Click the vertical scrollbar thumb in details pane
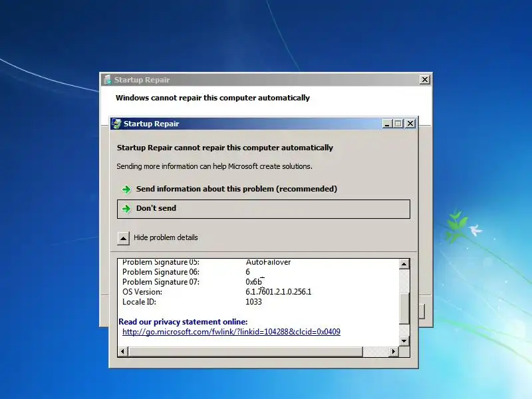The width and height of the screenshot is (532, 399). pos(404,308)
